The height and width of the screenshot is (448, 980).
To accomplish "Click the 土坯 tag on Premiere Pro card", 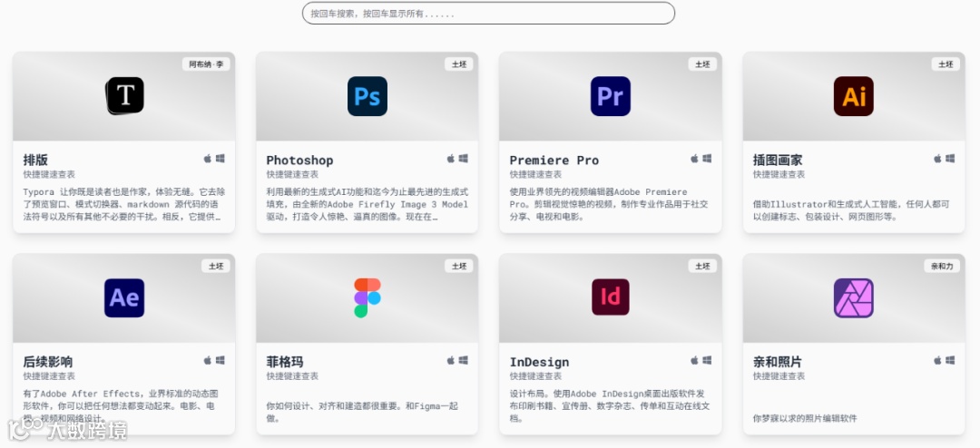I will pos(702,64).
